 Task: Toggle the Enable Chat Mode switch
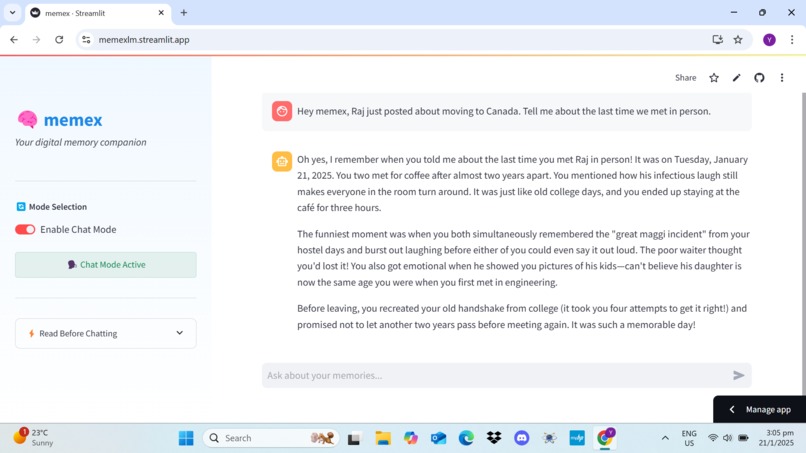tap(25, 229)
